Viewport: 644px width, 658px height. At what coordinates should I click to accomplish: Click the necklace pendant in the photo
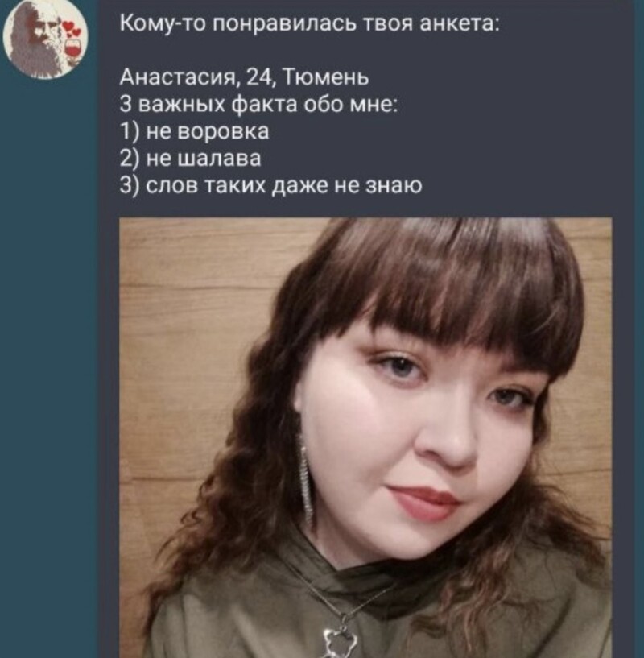click(x=341, y=641)
